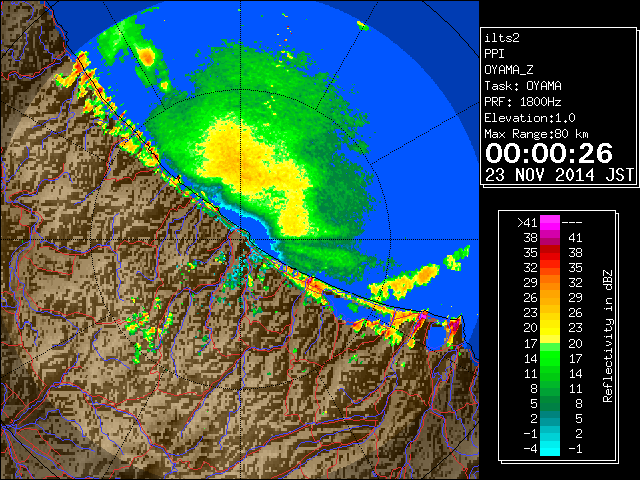This screenshot has width=640, height=480.
Task: Click the '>41' legend label
Action: point(527,223)
